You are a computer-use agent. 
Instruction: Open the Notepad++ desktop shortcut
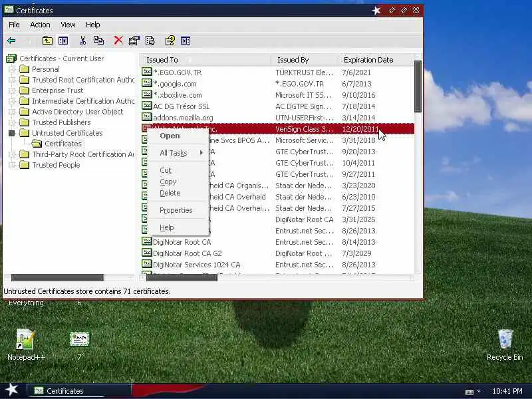[x=25, y=344]
